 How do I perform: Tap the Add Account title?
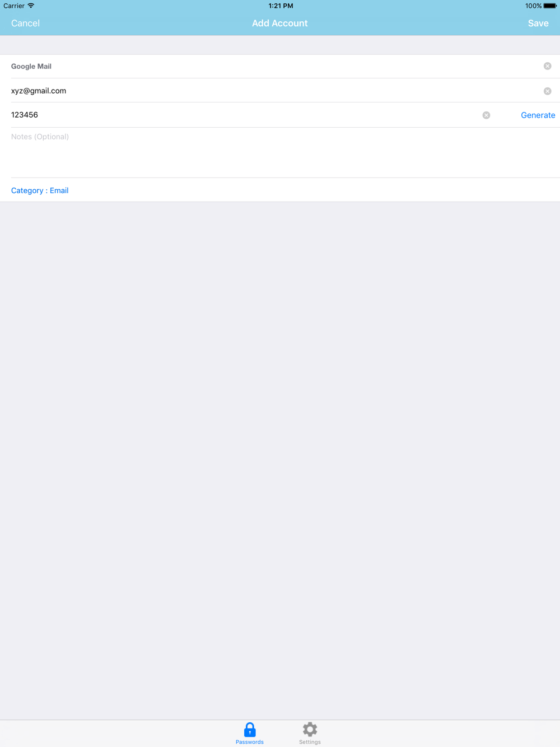pyautogui.click(x=279, y=23)
